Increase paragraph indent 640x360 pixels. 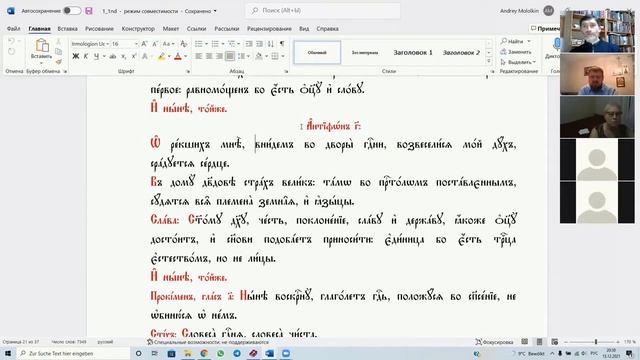click(x=259, y=44)
